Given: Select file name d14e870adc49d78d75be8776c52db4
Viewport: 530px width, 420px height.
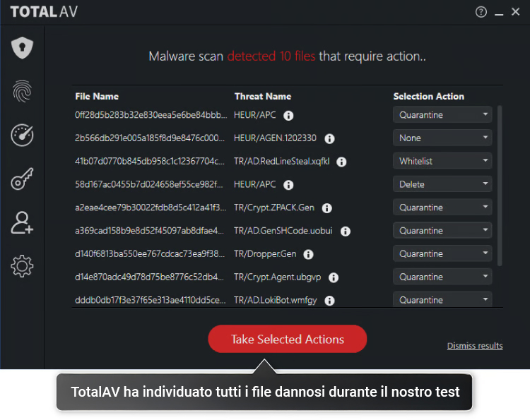Looking at the screenshot, I should click(x=149, y=277).
